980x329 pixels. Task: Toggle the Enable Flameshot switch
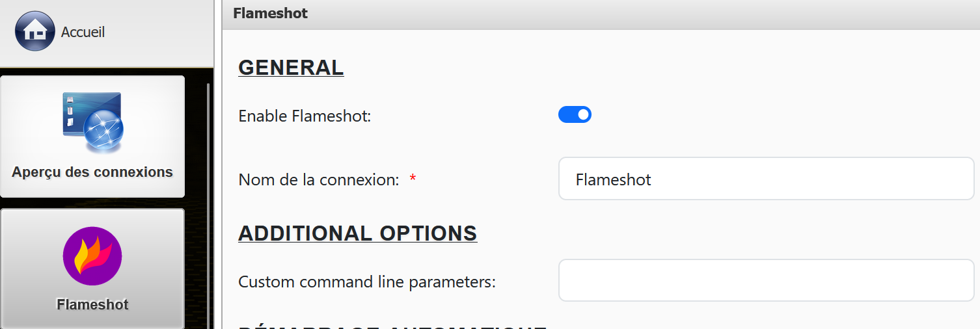point(575,115)
